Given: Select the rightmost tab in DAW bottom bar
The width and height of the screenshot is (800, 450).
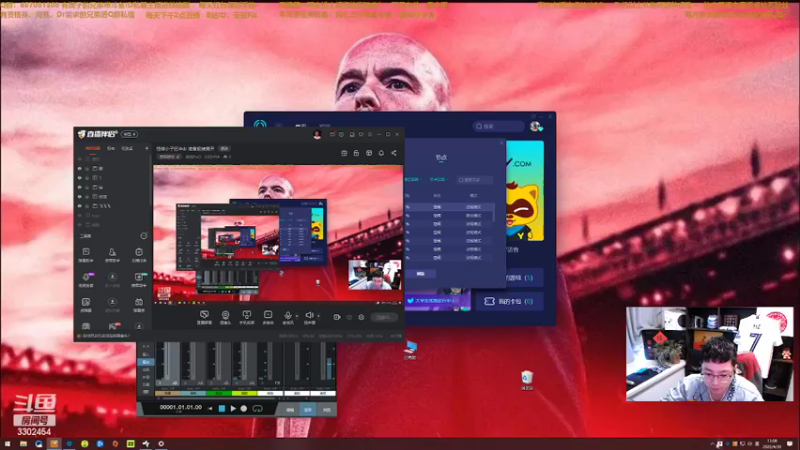Looking at the screenshot, I should (327, 410).
